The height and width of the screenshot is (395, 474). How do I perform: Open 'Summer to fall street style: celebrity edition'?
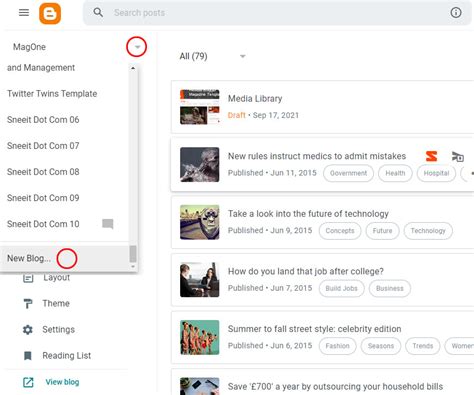(x=314, y=329)
